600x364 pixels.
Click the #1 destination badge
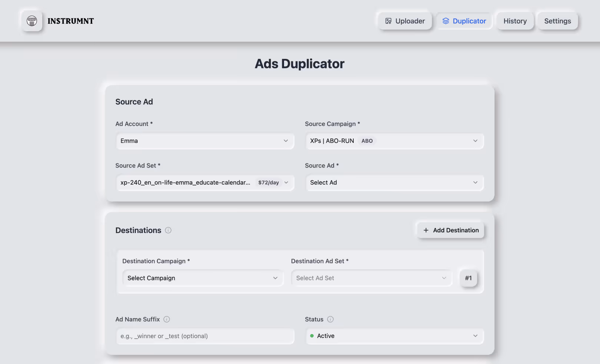click(x=468, y=278)
